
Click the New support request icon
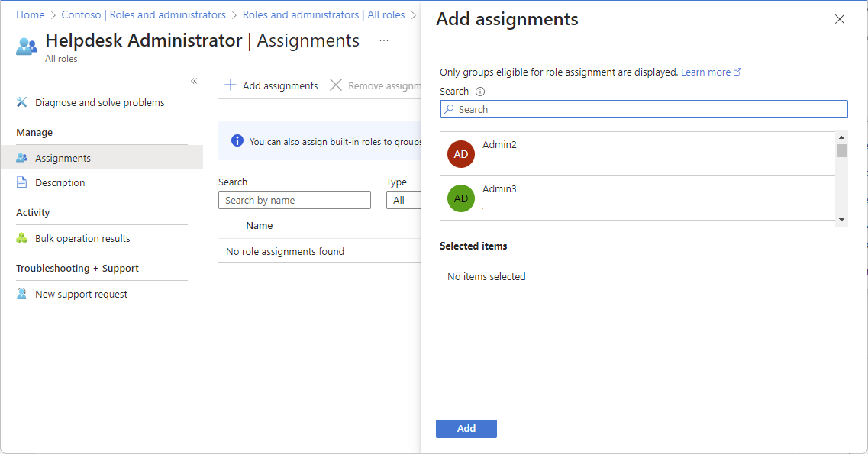[x=21, y=294]
